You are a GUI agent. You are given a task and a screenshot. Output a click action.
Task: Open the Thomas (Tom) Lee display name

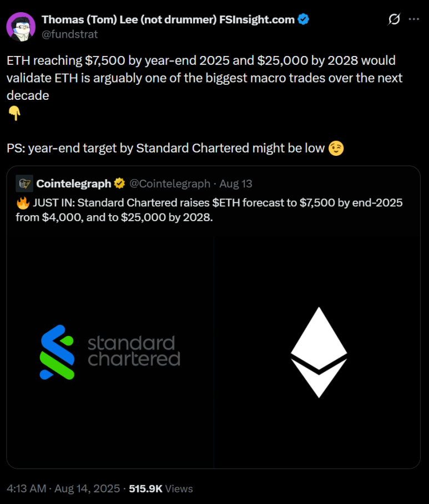click(168, 19)
